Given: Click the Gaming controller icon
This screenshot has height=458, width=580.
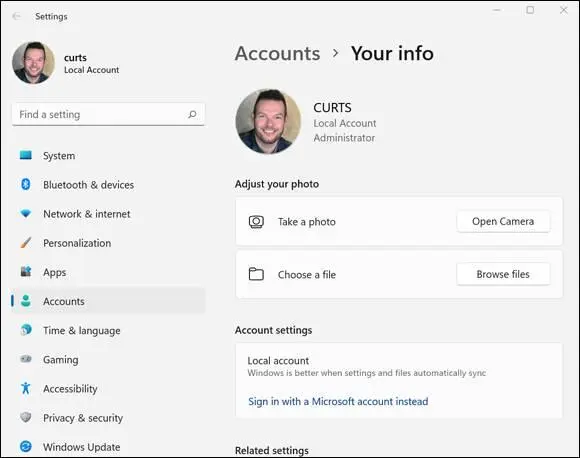Looking at the screenshot, I should (26, 359).
